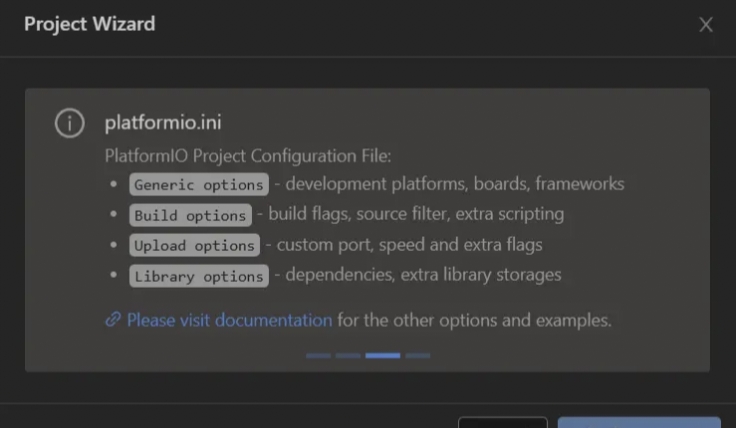Select the Library options tag
Screen dimensions: 736x428
pos(199,276)
